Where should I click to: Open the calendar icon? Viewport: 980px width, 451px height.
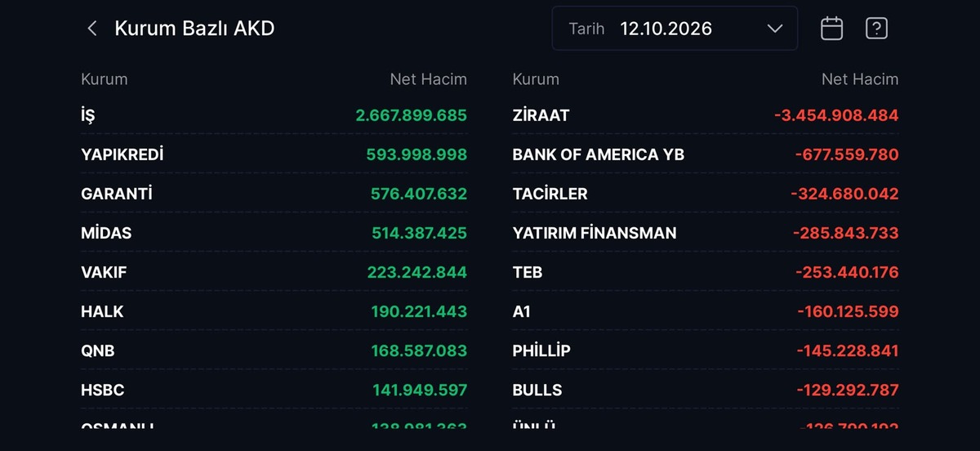[x=831, y=29]
